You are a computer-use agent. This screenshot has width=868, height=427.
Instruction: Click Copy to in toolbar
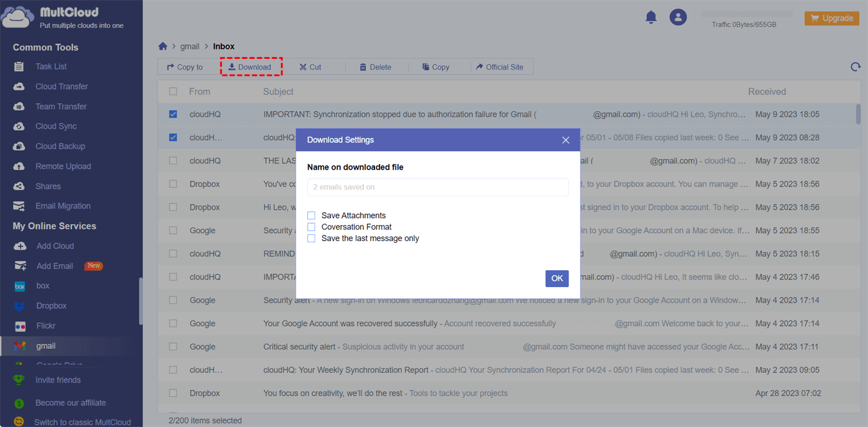(185, 67)
